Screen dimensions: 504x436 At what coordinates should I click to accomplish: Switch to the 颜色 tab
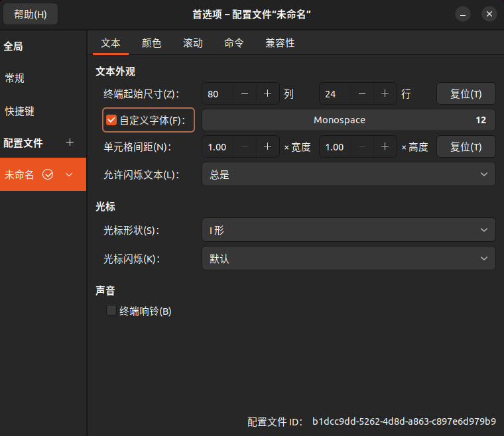tap(151, 43)
